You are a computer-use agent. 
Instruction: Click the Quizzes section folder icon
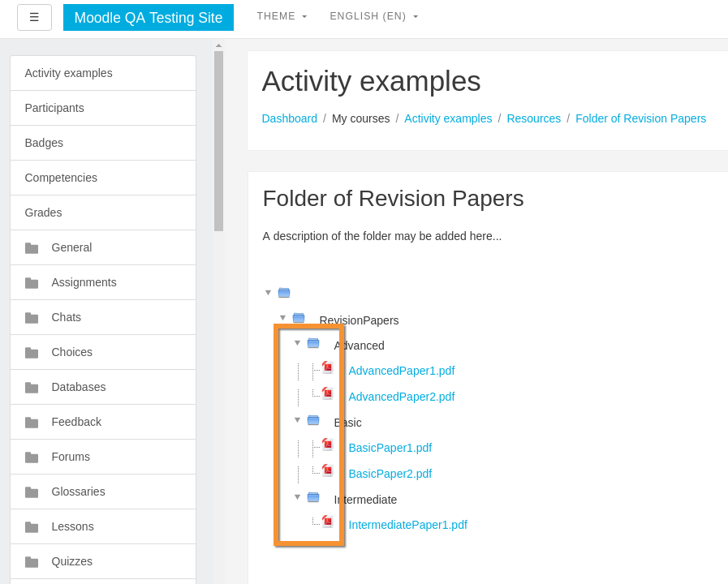click(x=32, y=562)
